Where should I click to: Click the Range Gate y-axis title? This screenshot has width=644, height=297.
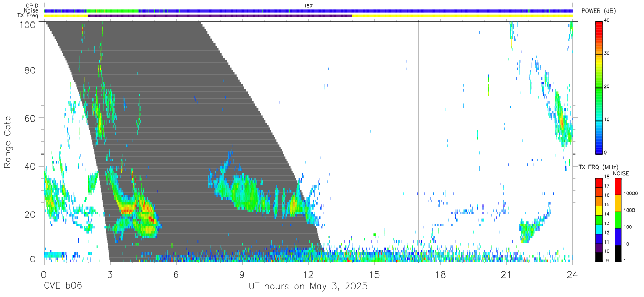[x=8, y=142]
